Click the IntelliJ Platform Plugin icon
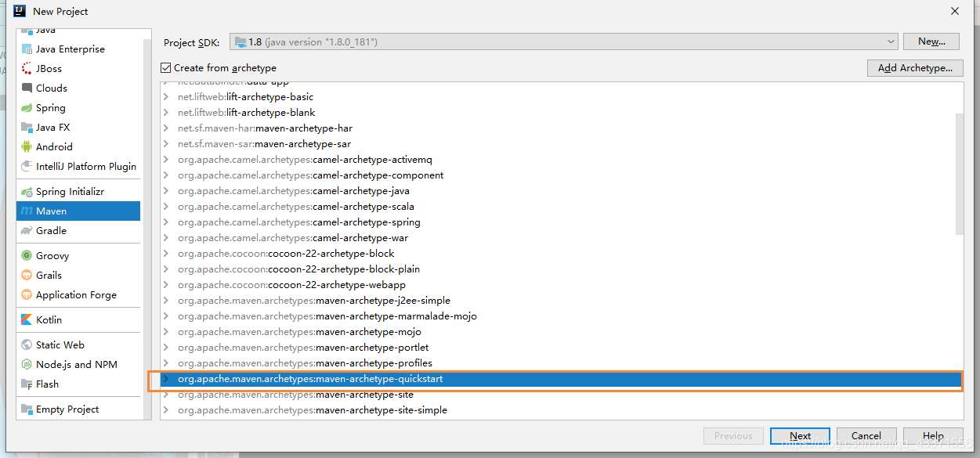Viewport: 980px width, 458px height. point(27,166)
